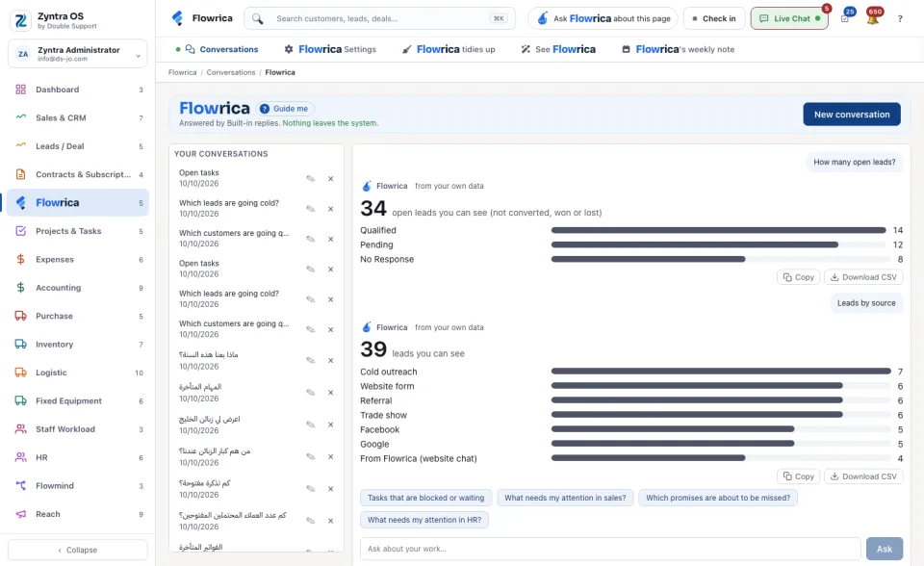Viewport: 924px width, 566px height.
Task: Copy the open leads result
Action: tap(799, 277)
